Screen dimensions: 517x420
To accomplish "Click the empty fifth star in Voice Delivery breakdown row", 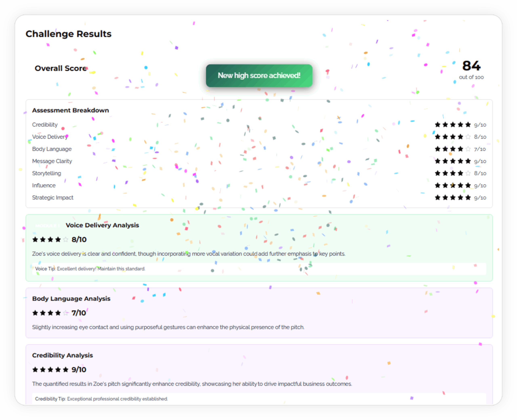I will (x=468, y=137).
